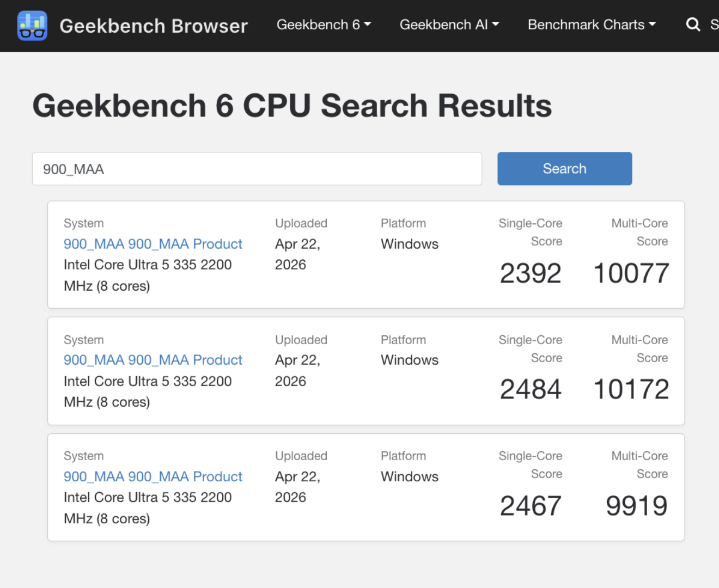719x588 pixels.
Task: Open the first 900_MAA Product result link
Action: point(153,244)
